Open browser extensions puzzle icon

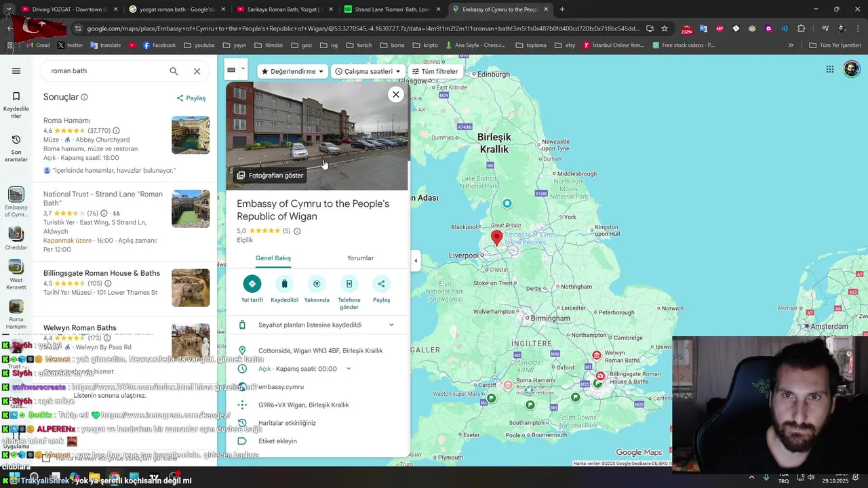coord(801,28)
